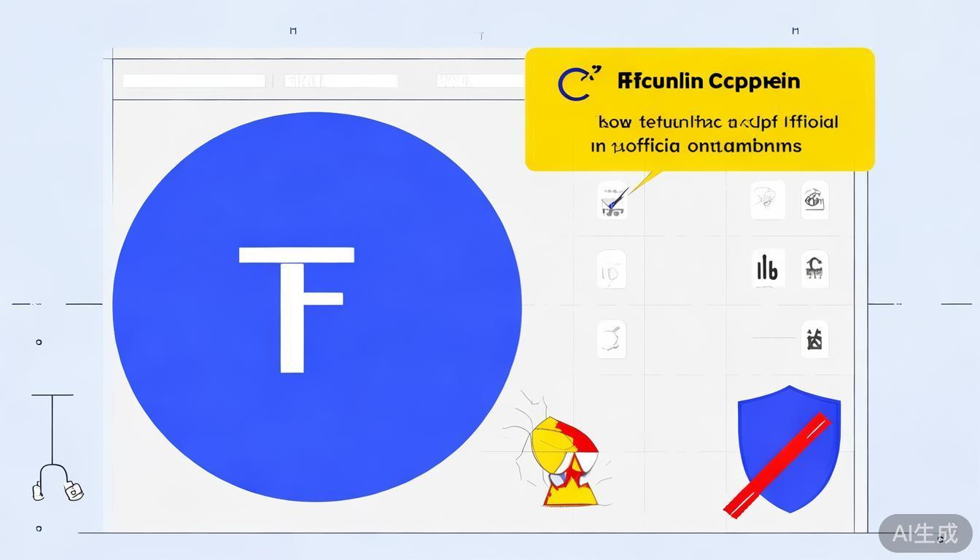The width and height of the screenshot is (980, 560).
Task: Open the dripping C-shaped icon tile
Action: [x=814, y=268]
